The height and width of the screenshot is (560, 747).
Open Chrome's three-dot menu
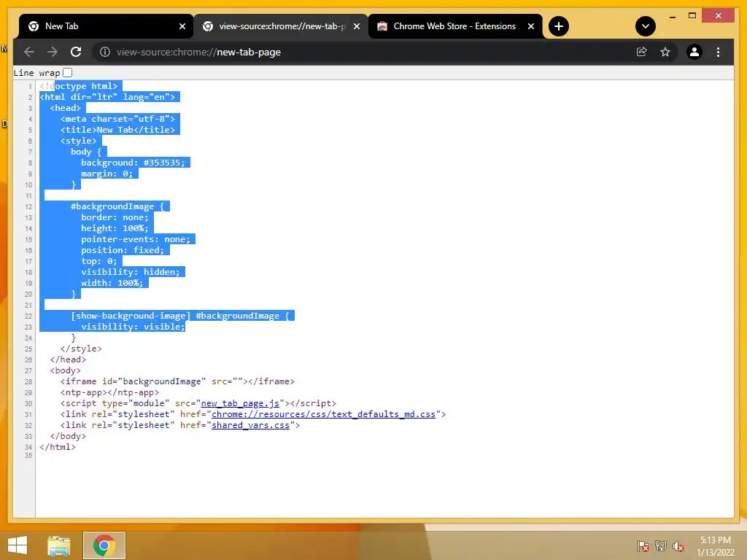click(718, 52)
